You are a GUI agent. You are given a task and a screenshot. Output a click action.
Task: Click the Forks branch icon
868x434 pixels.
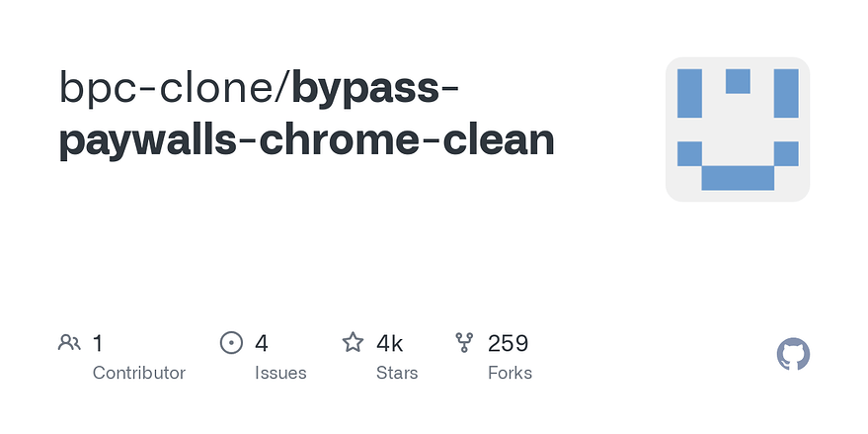[464, 343]
